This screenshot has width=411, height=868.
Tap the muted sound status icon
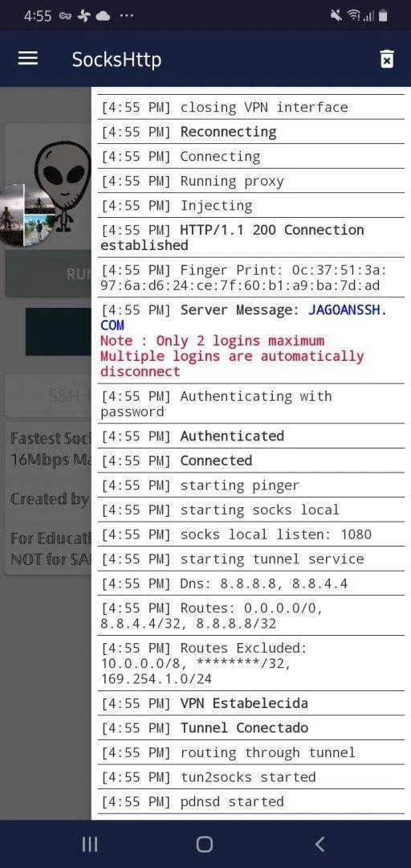(x=336, y=16)
